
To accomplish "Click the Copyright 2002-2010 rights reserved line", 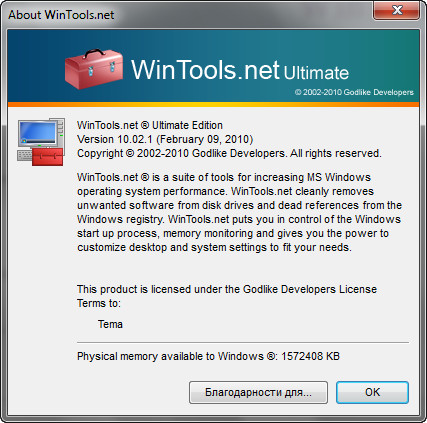I will 229,153.
